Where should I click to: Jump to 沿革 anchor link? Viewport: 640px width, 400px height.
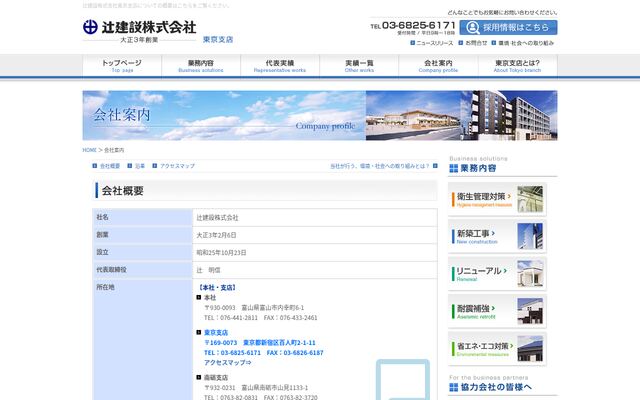[140, 166]
